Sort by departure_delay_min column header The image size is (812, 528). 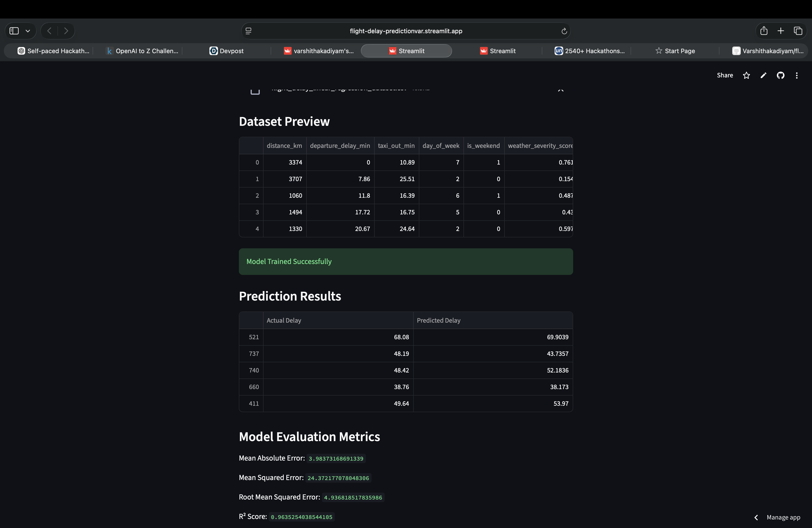tap(340, 146)
